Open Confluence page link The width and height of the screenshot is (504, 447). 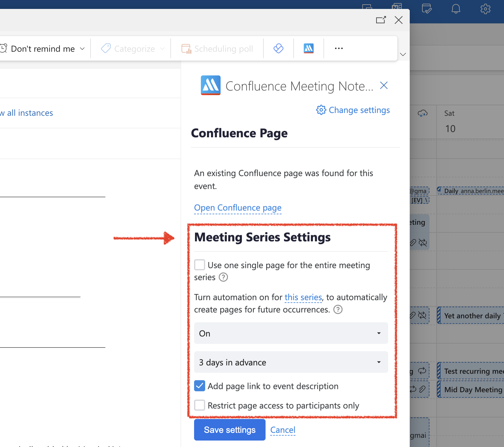[x=238, y=208]
